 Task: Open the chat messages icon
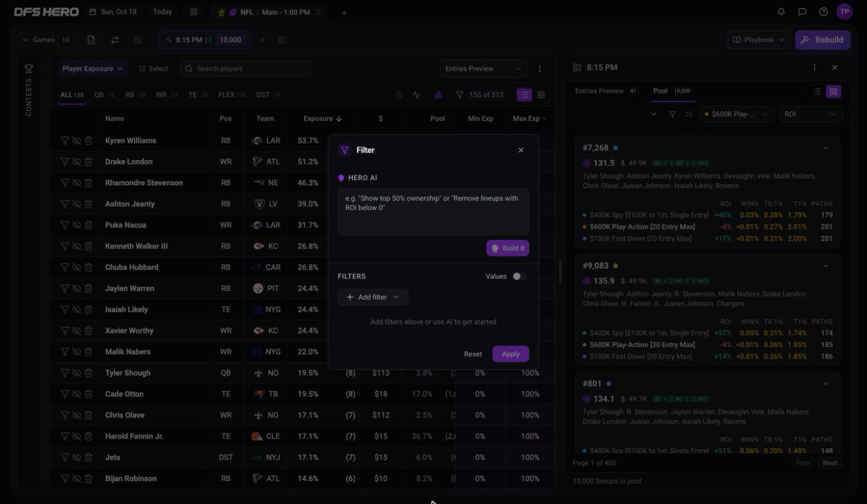[802, 11]
